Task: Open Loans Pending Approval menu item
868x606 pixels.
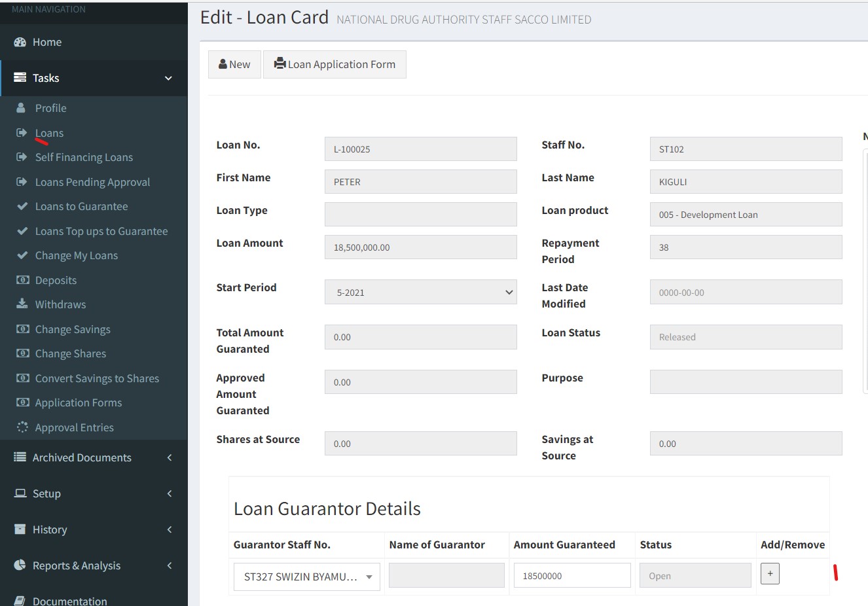Action: click(92, 182)
